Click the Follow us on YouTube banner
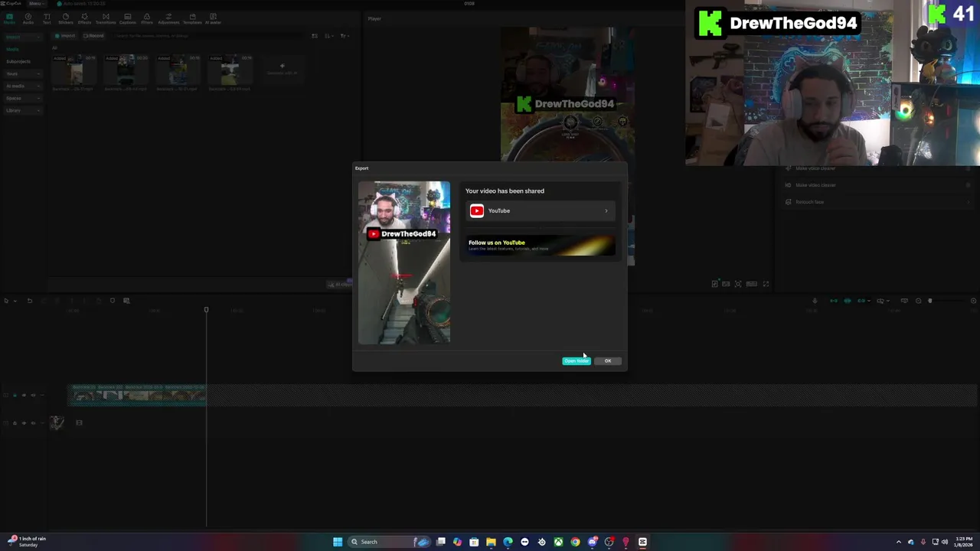The width and height of the screenshot is (980, 551). coord(541,245)
